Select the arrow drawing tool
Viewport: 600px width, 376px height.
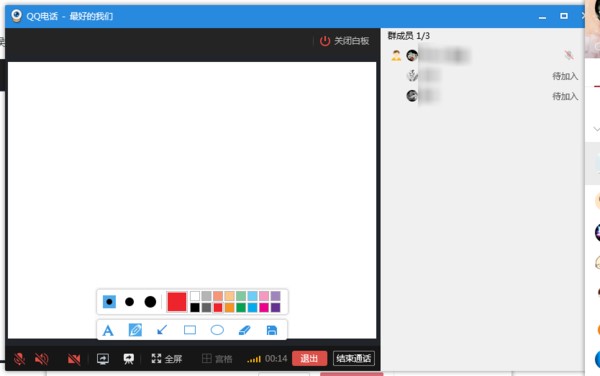tap(162, 330)
